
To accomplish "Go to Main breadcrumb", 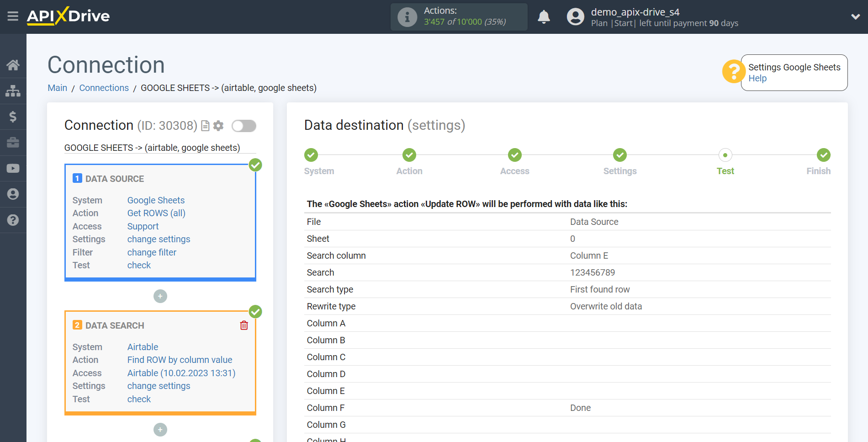I will [x=57, y=88].
